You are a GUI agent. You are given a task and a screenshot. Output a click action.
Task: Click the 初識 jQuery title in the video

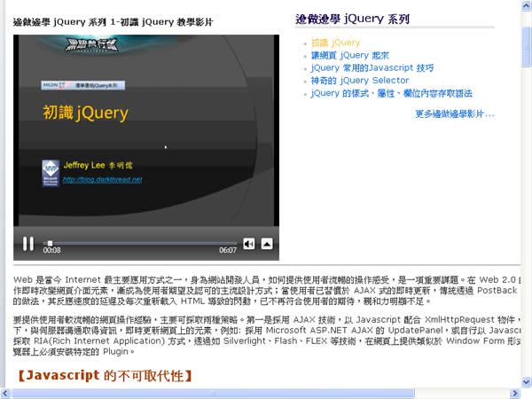tap(86, 113)
